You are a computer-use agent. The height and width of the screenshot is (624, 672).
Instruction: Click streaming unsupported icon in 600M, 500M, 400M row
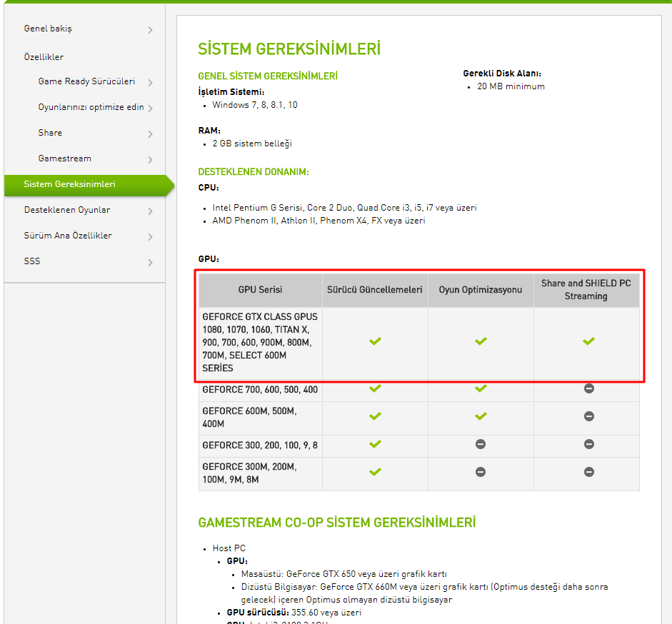point(589,416)
